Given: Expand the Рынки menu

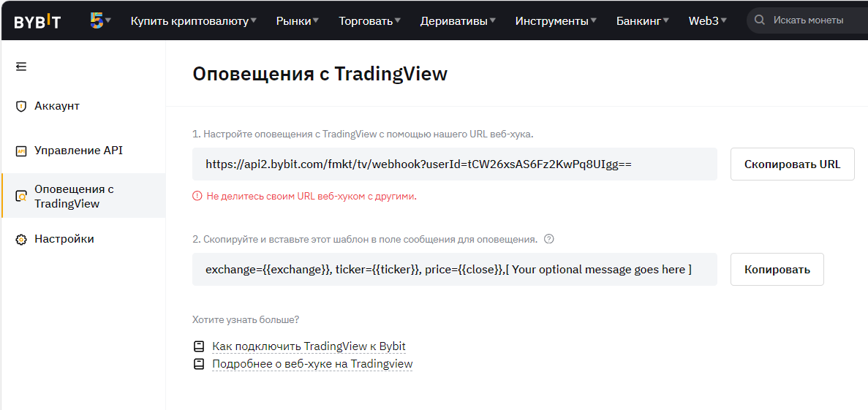Looking at the screenshot, I should click(x=298, y=21).
